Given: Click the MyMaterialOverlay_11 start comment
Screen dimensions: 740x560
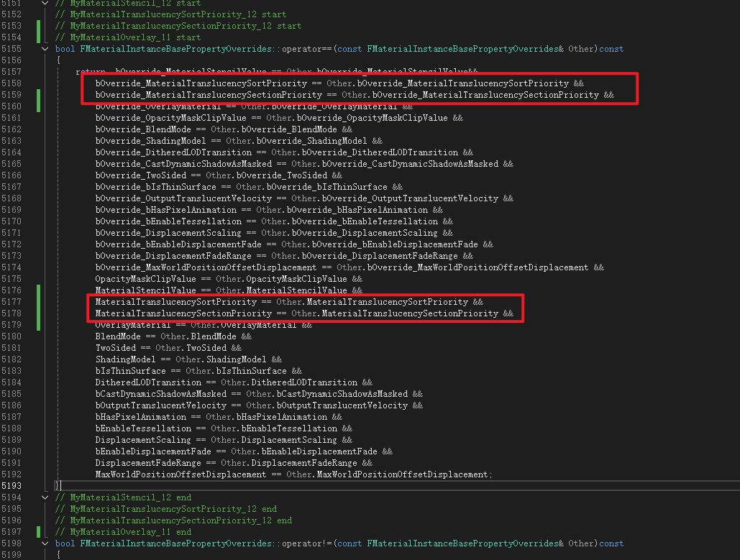Looking at the screenshot, I should [x=128, y=37].
